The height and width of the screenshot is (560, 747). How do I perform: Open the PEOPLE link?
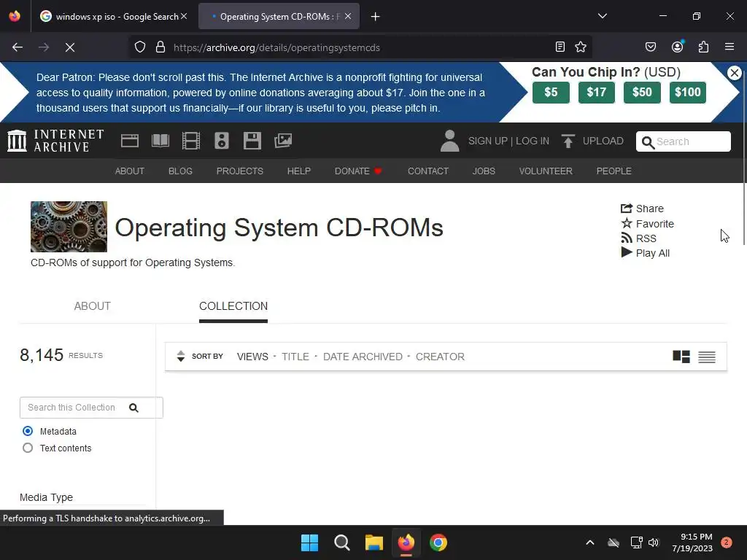[614, 171]
